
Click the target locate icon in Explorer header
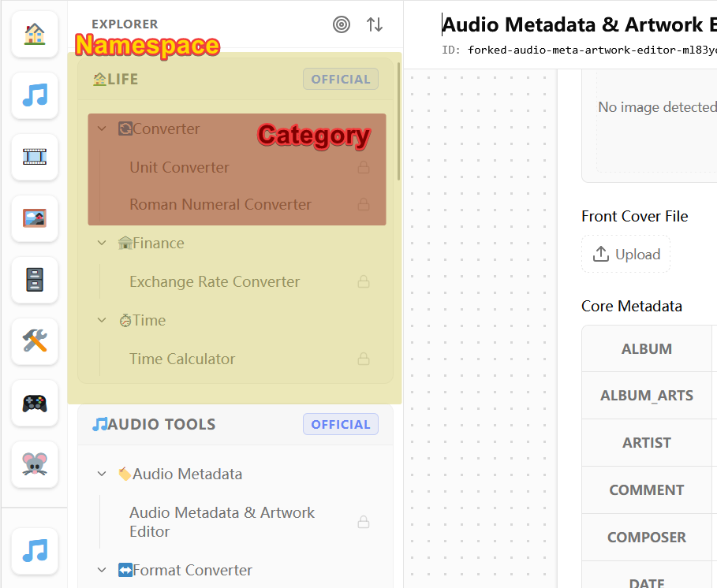pyautogui.click(x=342, y=24)
